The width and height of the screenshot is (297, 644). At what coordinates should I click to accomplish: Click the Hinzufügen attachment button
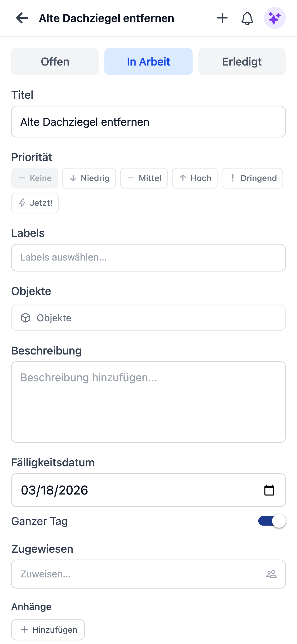point(48,630)
